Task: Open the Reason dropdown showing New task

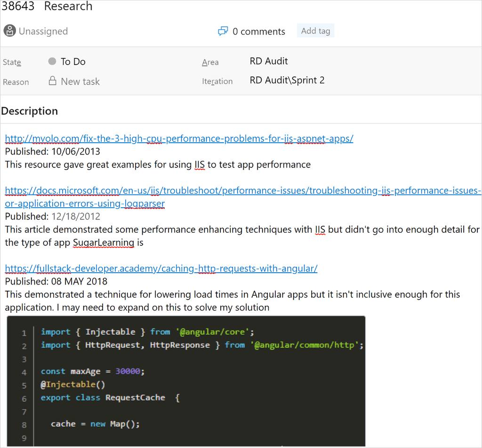Action: point(80,81)
